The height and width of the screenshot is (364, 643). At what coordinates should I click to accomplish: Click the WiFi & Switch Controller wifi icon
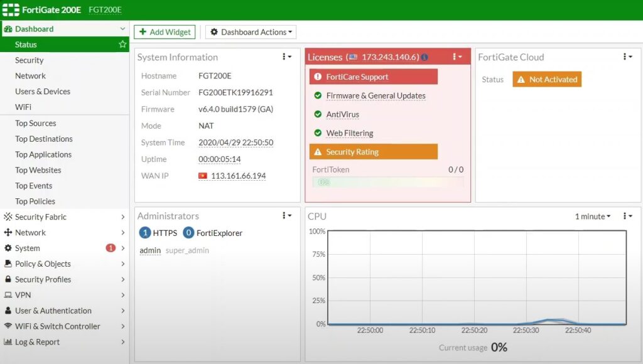pos(8,326)
